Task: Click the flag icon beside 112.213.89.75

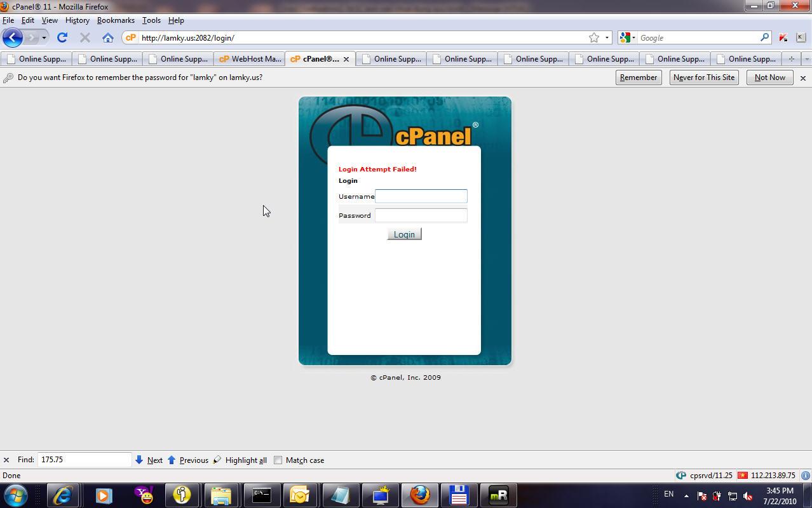Action: (x=743, y=475)
